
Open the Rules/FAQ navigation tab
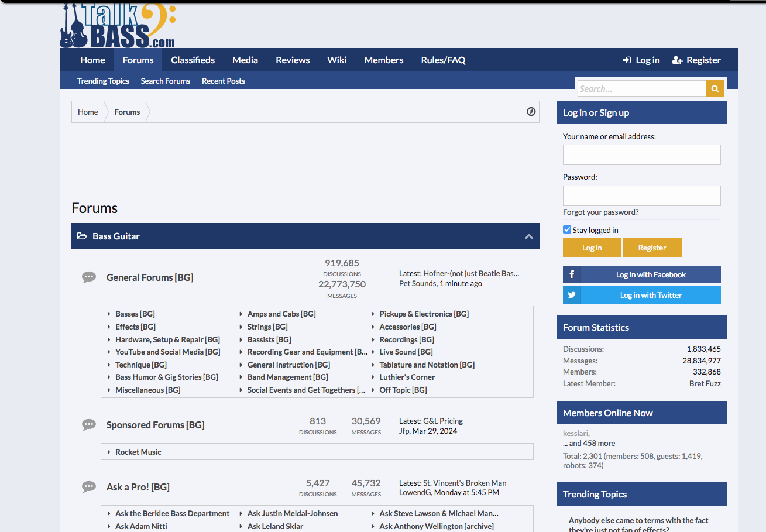[443, 60]
